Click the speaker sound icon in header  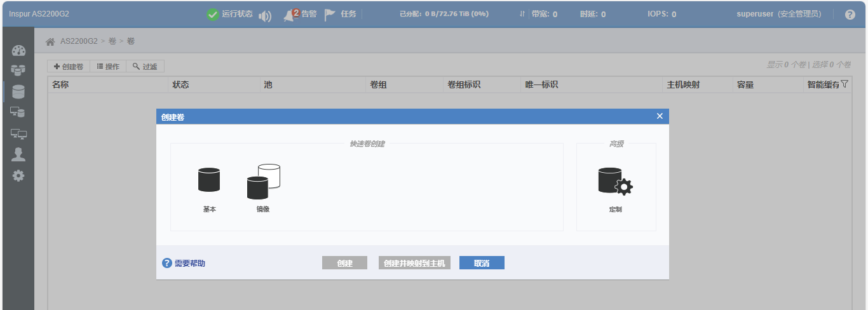coord(265,16)
